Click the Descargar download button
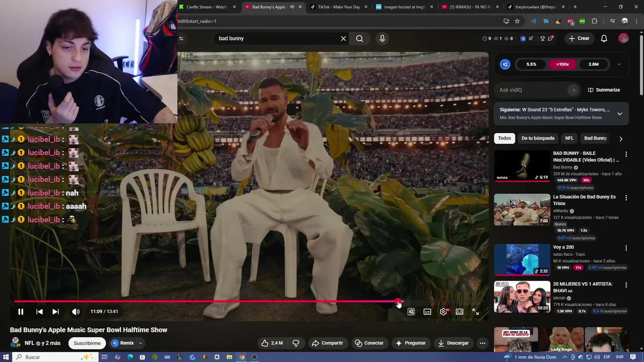The image size is (644, 362). [453, 343]
